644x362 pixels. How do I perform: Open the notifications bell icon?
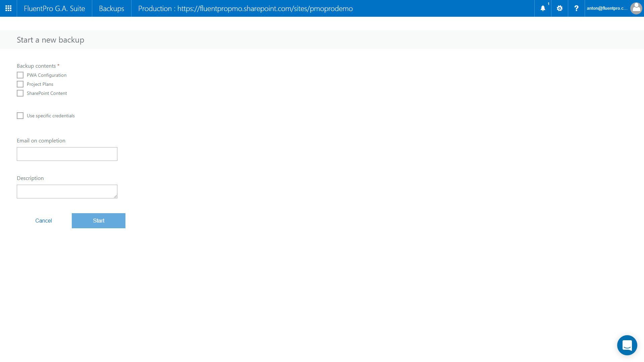tap(542, 9)
